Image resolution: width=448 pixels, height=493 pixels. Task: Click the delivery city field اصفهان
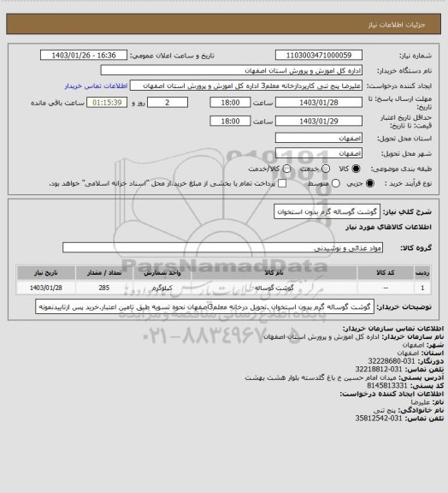(319, 153)
